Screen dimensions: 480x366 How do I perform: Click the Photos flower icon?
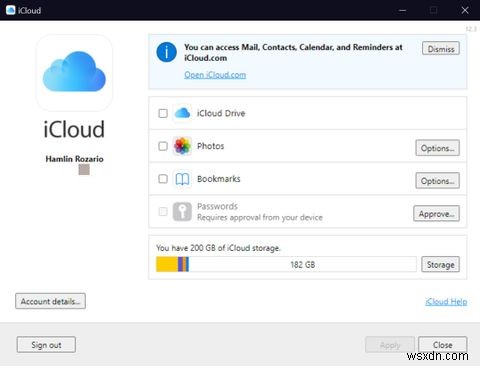click(x=182, y=146)
